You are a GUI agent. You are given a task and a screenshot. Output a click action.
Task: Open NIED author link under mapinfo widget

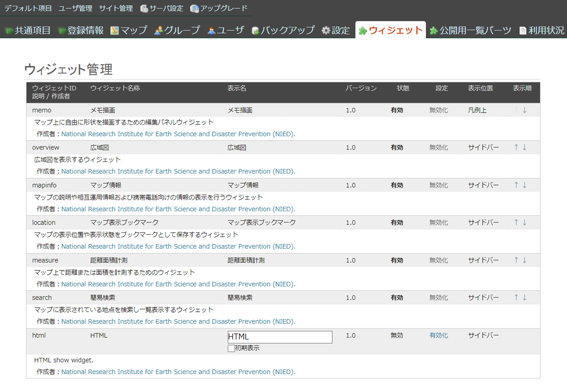pos(178,209)
